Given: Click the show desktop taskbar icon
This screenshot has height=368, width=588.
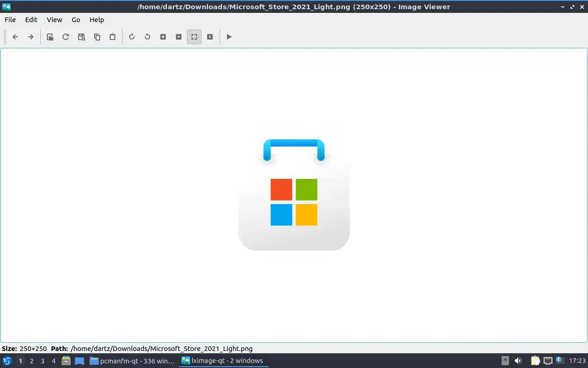Looking at the screenshot, I should coord(79,361).
